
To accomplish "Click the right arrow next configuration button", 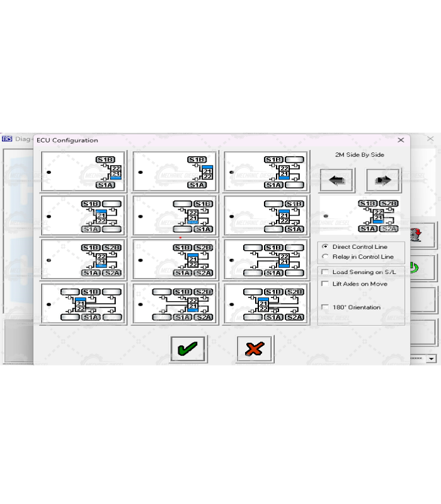I will click(x=383, y=180).
